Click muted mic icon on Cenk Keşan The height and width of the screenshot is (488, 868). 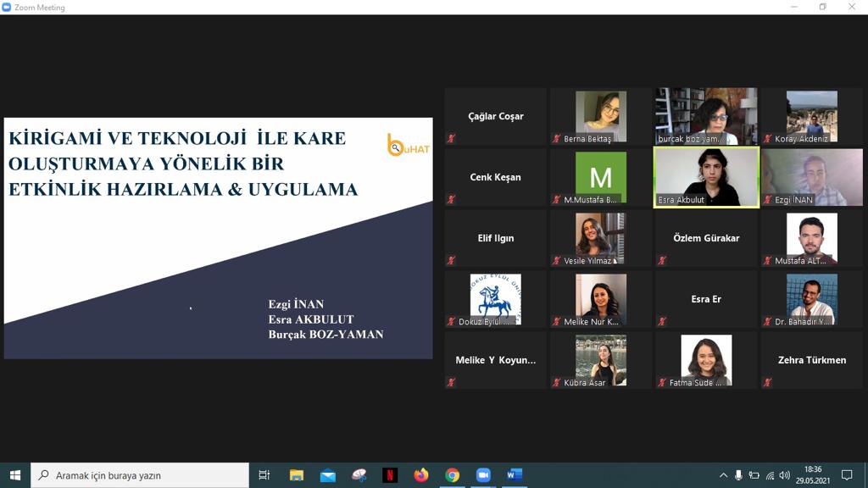pyautogui.click(x=452, y=199)
